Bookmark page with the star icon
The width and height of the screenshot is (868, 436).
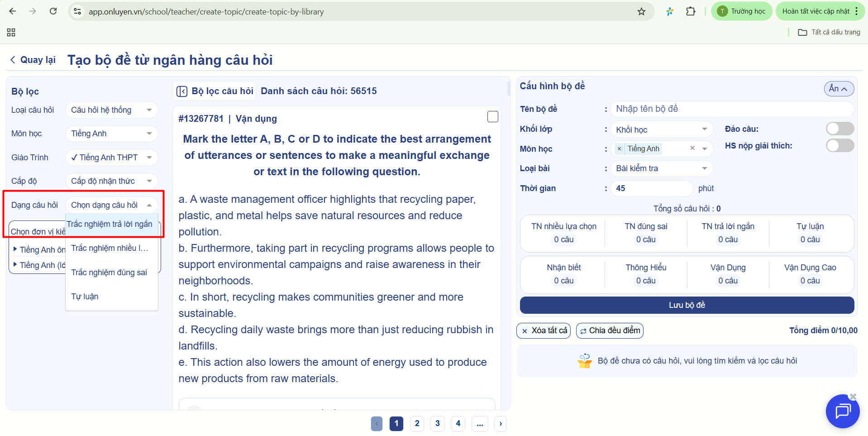pos(641,11)
